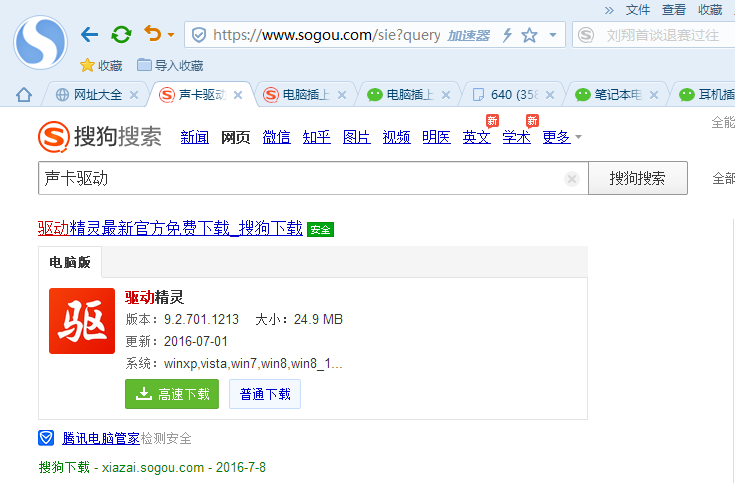The image size is (735, 483).
Task: Close the 笔记本电 tab
Action: tap(654, 95)
